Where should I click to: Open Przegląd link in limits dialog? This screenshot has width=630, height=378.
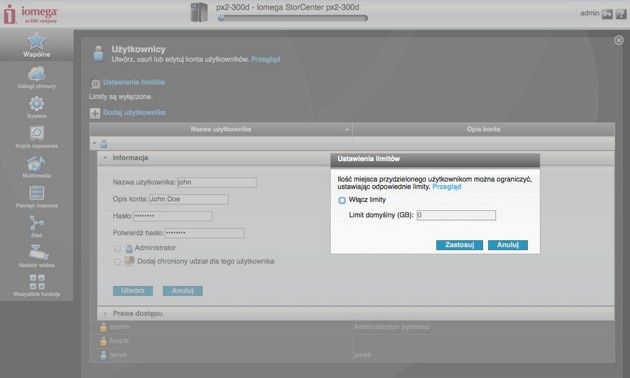[x=446, y=187]
